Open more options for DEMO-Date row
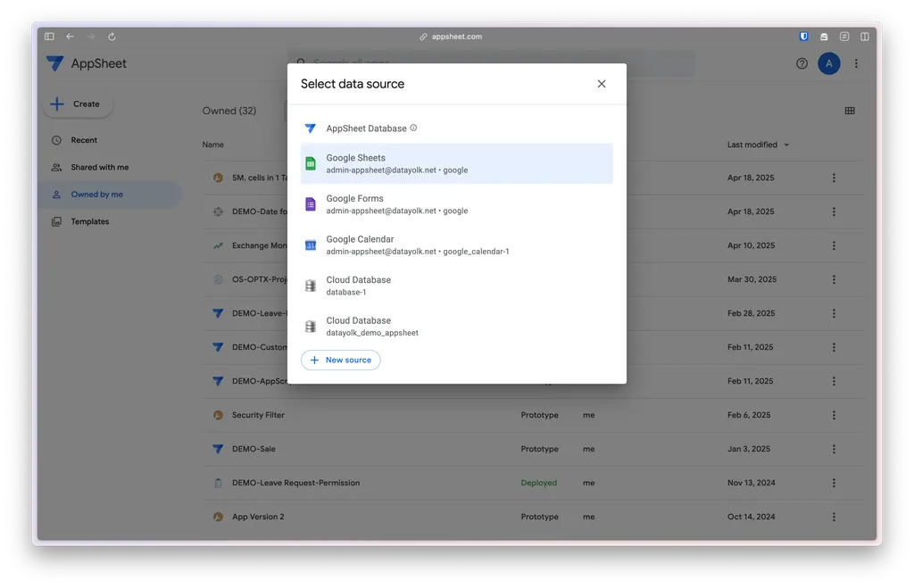 click(x=834, y=211)
